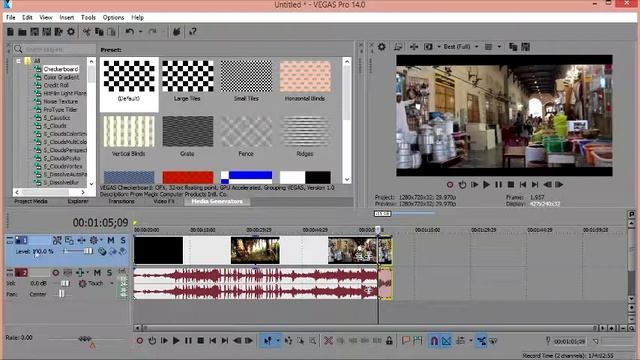
Task: Open the Overlays dropdown arrow in preview
Action: (499, 47)
